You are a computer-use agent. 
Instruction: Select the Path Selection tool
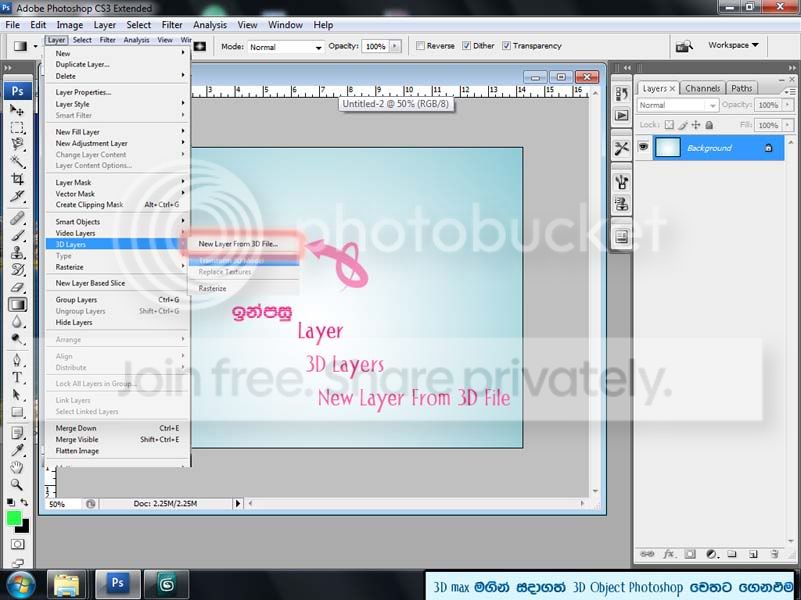tap(17, 395)
